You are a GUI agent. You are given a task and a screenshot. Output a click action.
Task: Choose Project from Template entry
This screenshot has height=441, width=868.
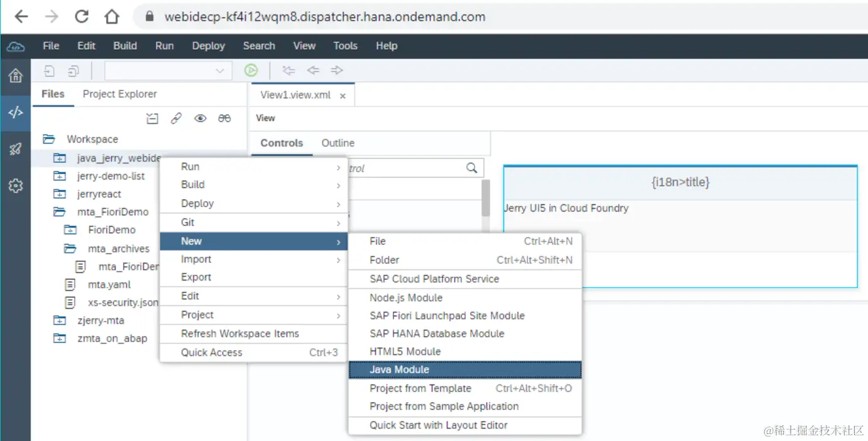(465, 388)
